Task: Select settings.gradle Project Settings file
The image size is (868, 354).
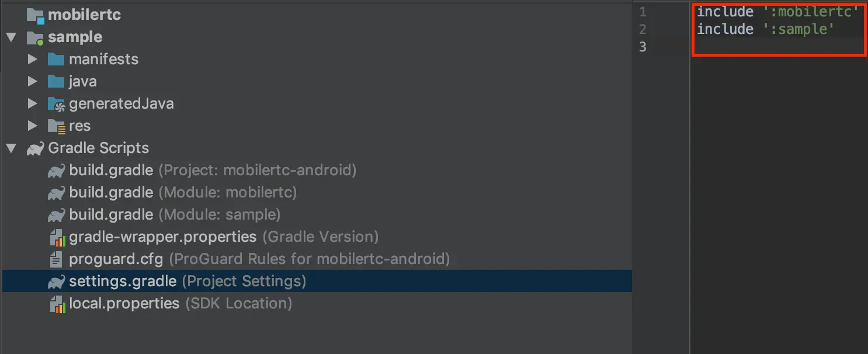Action: pyautogui.click(x=123, y=282)
